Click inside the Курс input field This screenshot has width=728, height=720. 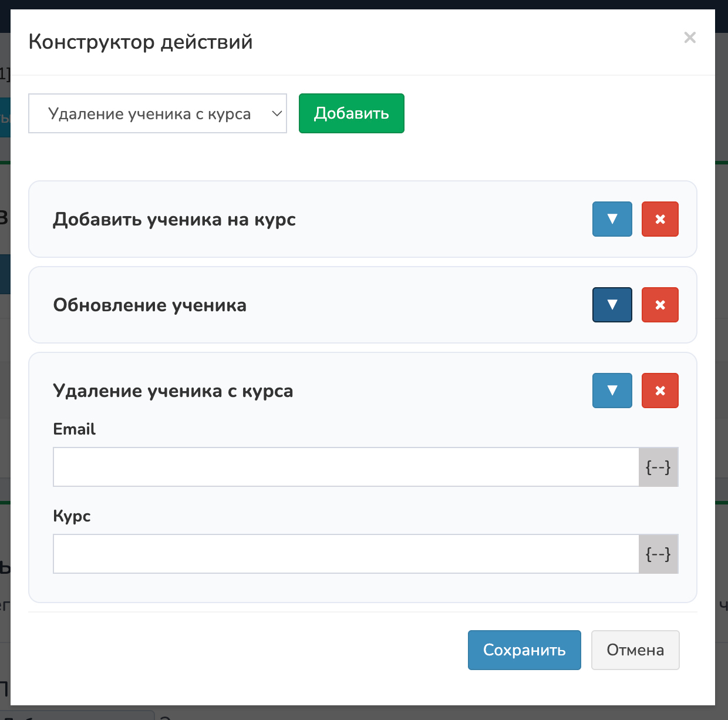(346, 554)
